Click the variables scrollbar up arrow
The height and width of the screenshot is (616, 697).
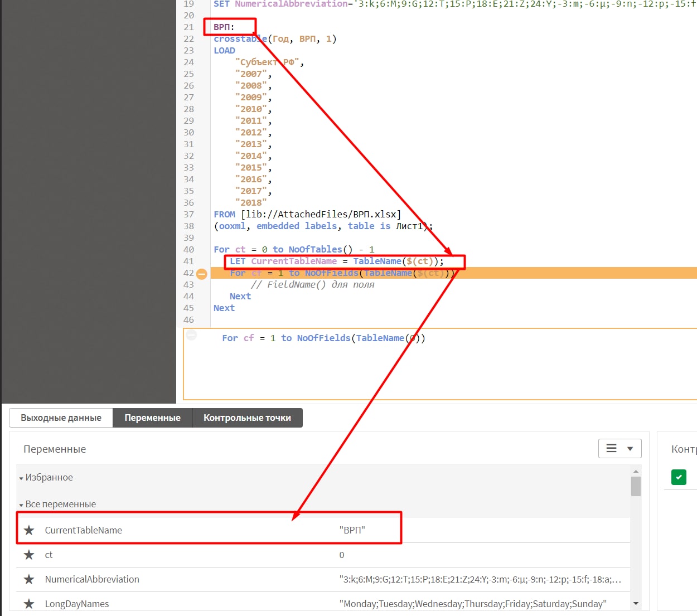point(636,471)
